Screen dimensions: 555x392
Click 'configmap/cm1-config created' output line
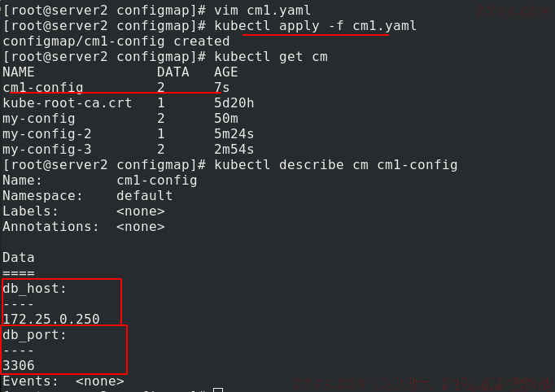116,41
